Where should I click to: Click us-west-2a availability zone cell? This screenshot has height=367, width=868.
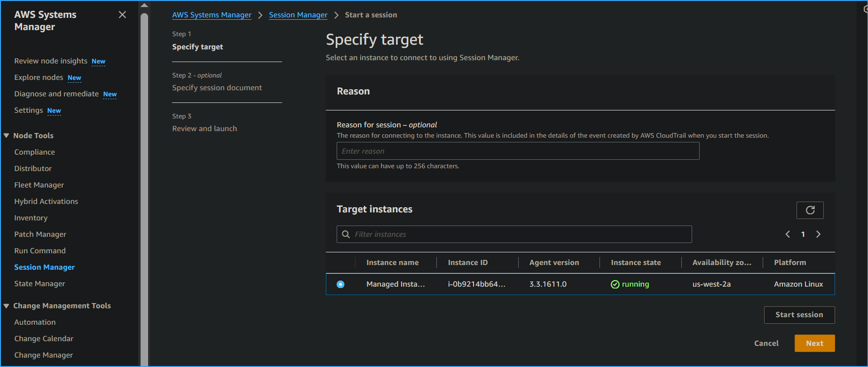point(711,284)
